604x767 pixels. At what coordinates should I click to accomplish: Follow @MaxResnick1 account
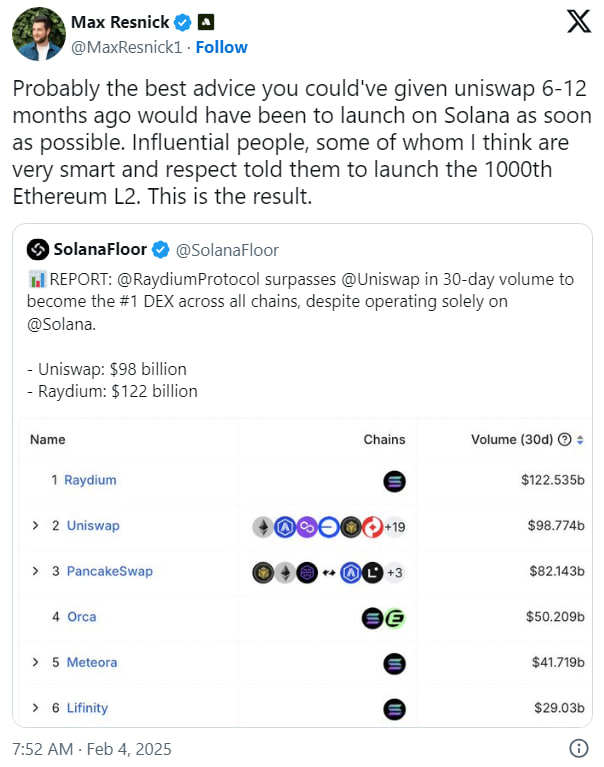pos(223,47)
